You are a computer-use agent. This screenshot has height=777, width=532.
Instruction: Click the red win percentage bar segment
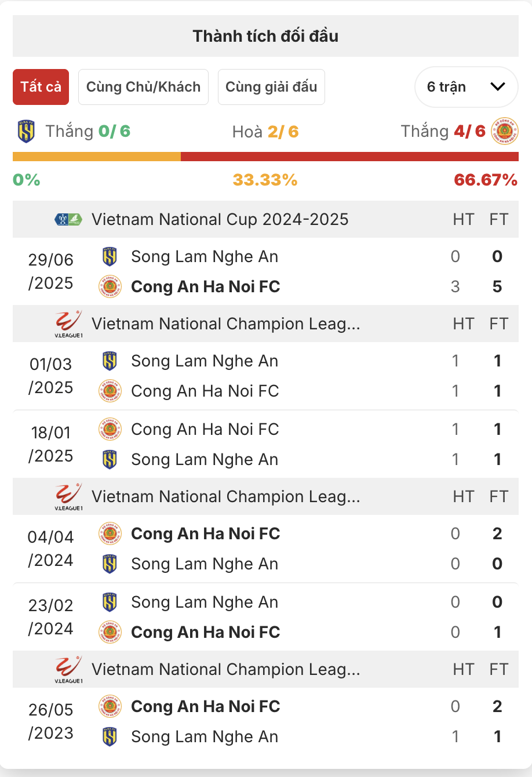tap(349, 157)
